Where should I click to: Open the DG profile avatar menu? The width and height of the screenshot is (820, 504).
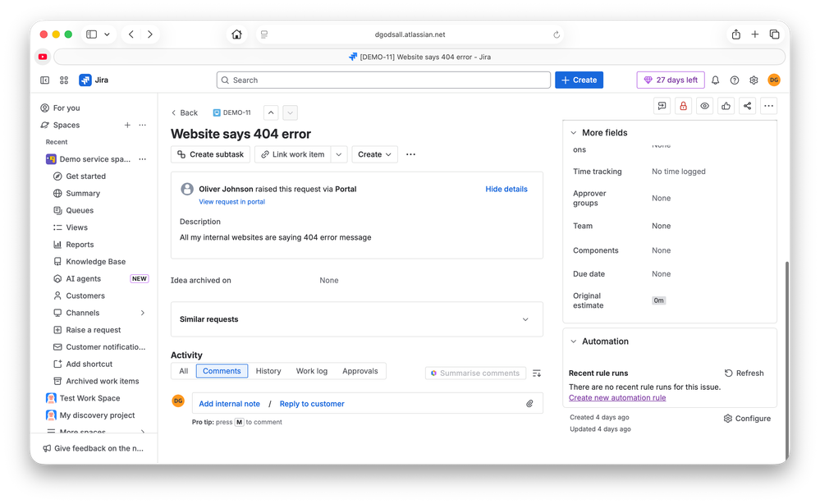click(774, 80)
